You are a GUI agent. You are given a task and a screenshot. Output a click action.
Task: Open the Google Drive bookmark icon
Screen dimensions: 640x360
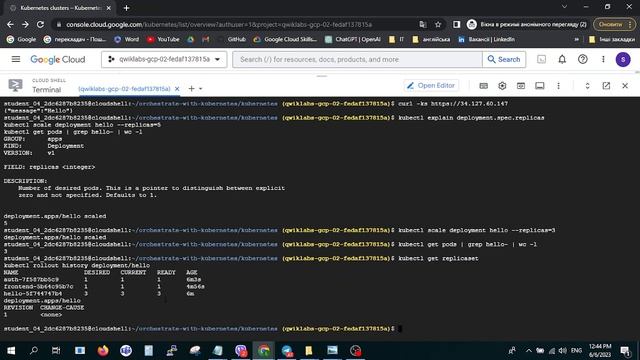(x=191, y=39)
